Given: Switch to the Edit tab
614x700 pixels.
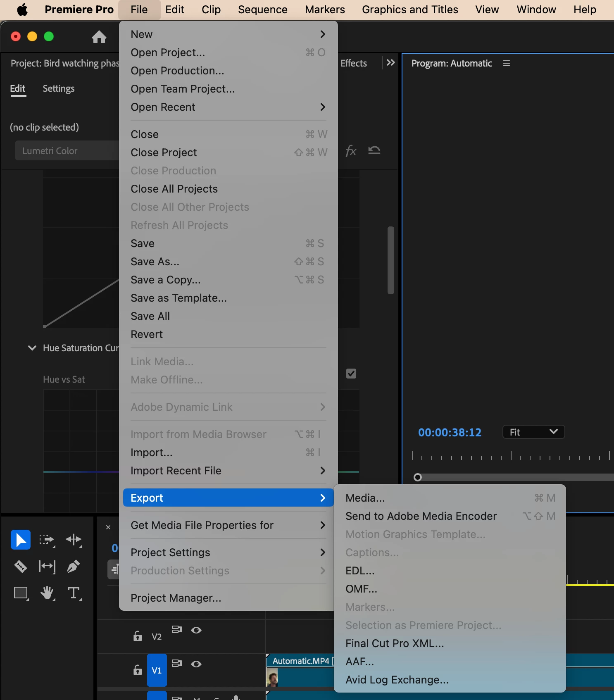Looking at the screenshot, I should click(x=18, y=88).
